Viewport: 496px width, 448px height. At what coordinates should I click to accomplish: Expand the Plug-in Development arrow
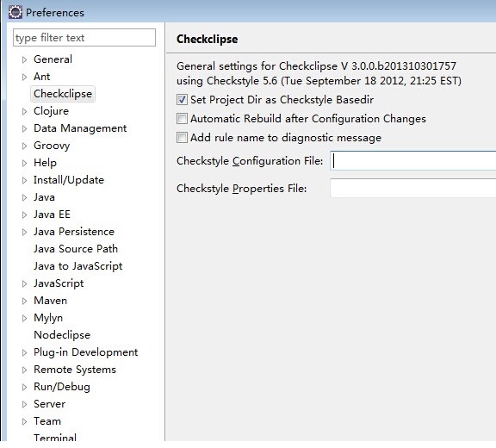pos(24,352)
